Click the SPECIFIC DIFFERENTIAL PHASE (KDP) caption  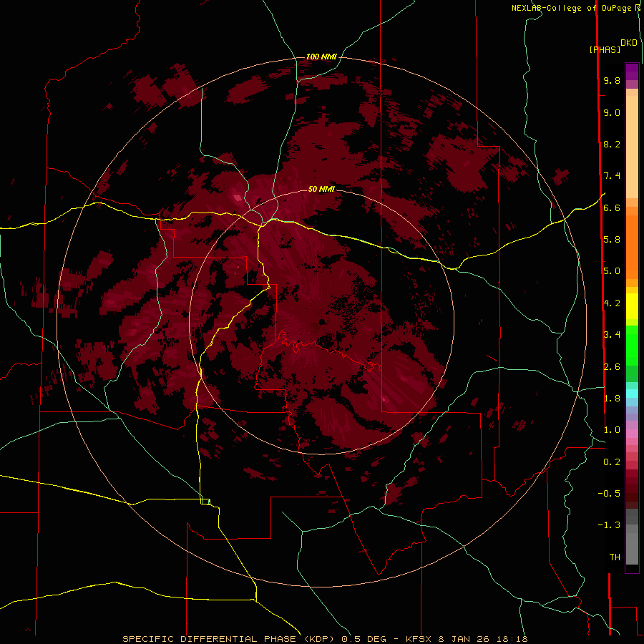[x=227, y=639]
